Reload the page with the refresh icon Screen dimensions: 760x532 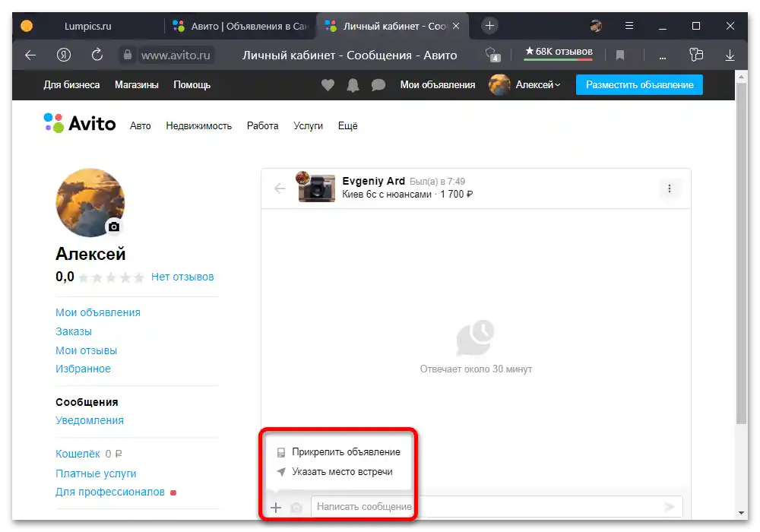point(97,55)
